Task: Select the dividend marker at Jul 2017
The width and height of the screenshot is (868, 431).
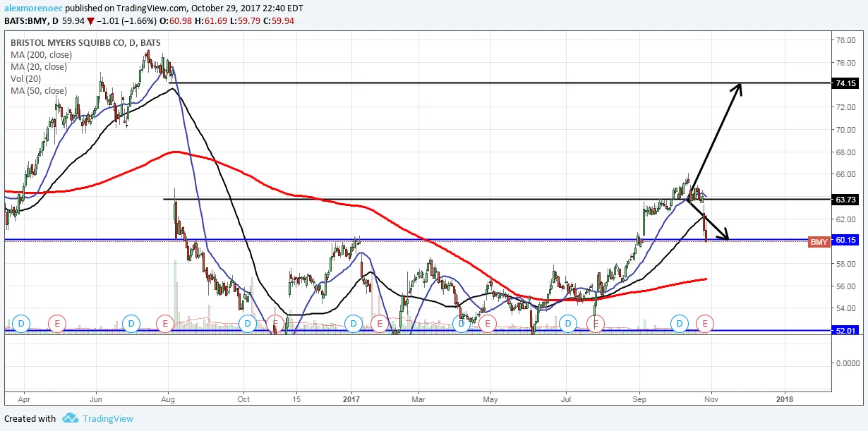Action: (x=568, y=324)
